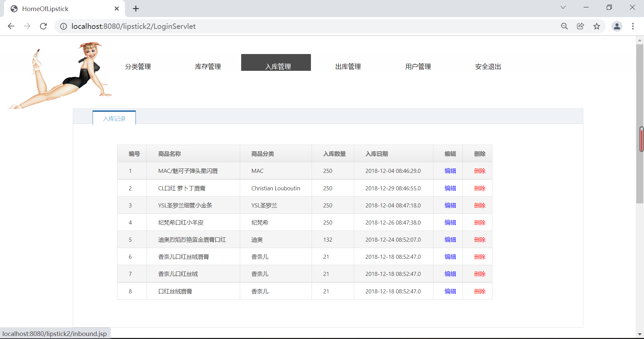644x339 pixels.
Task: Open the zoom magnifier icon
Action: (x=564, y=26)
